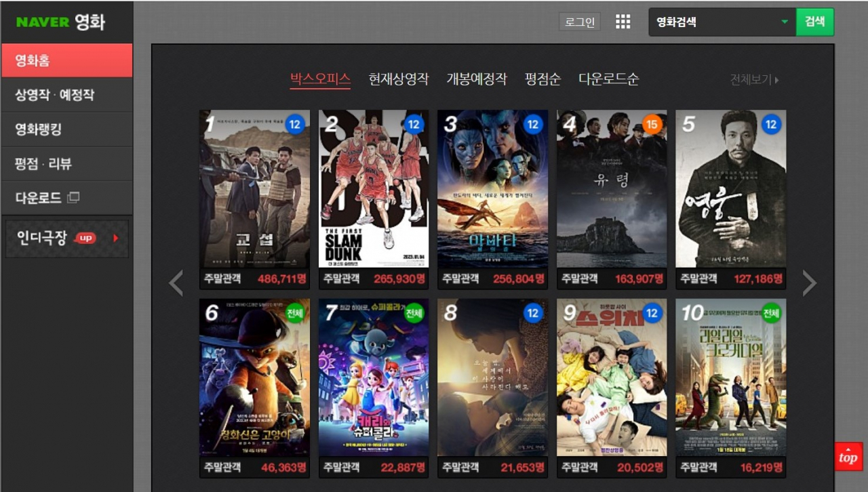The width and height of the screenshot is (868, 492).
Task: Open the rank 6 장화신은 고양이 poster
Action: point(254,377)
